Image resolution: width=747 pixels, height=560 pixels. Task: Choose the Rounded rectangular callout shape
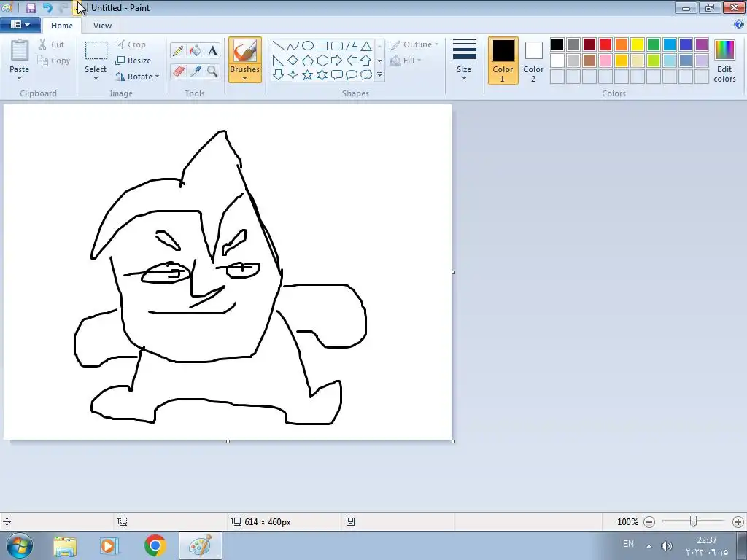click(x=337, y=75)
